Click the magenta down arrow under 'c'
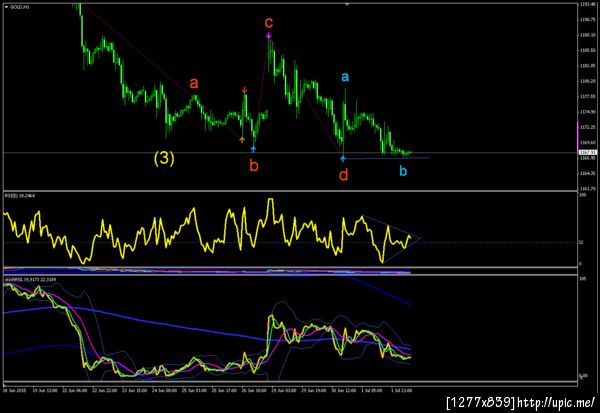 point(269,36)
